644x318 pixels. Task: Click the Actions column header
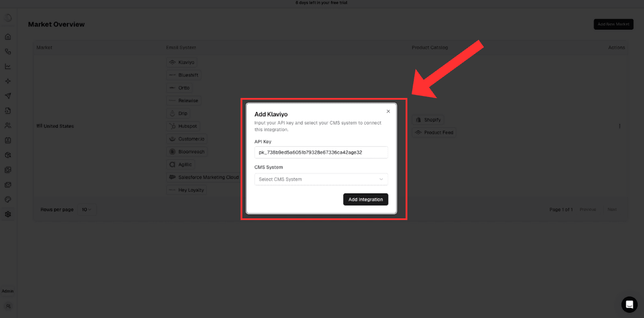(x=616, y=48)
